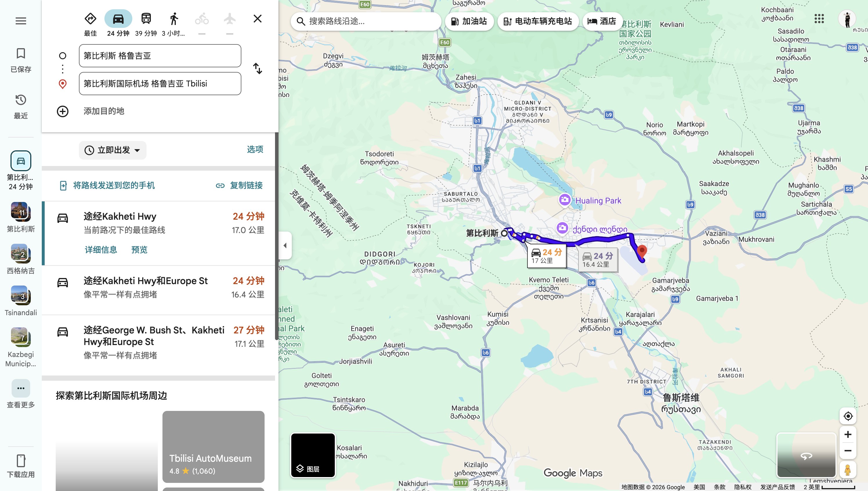
Task: Open the Recents (最近) history
Action: (x=21, y=106)
